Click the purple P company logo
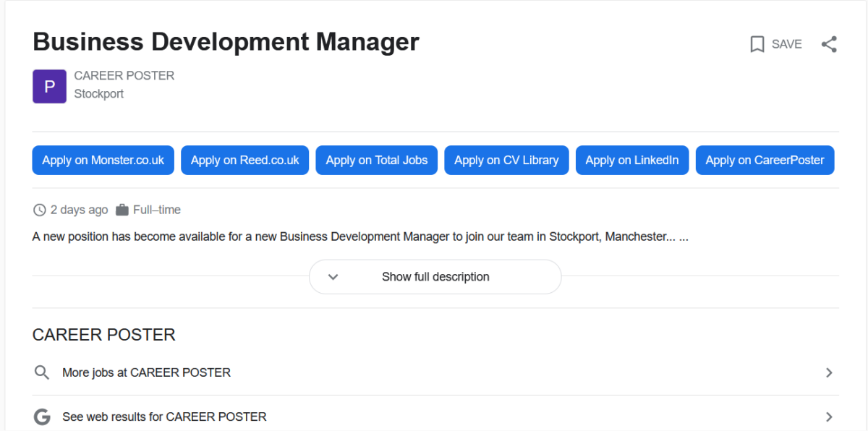 coord(49,87)
